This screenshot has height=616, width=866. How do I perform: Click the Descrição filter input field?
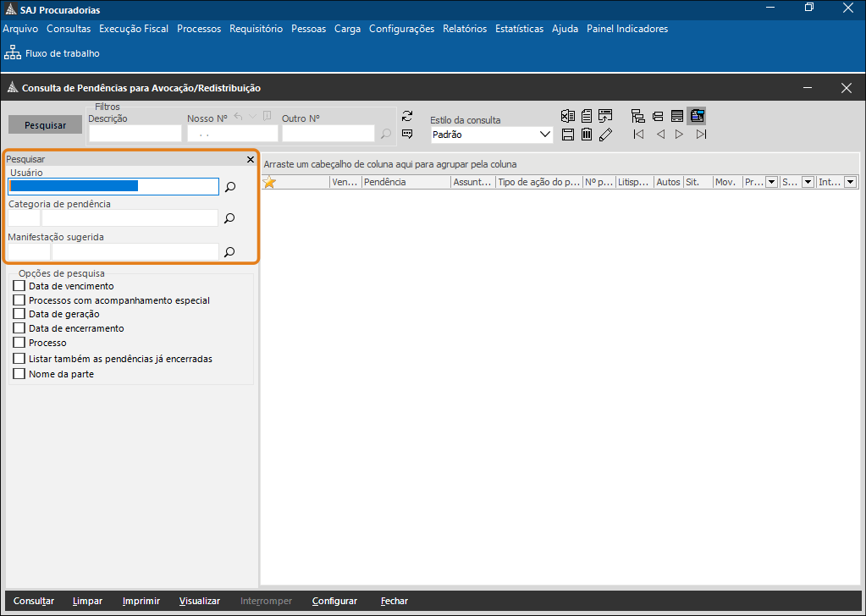(135, 134)
